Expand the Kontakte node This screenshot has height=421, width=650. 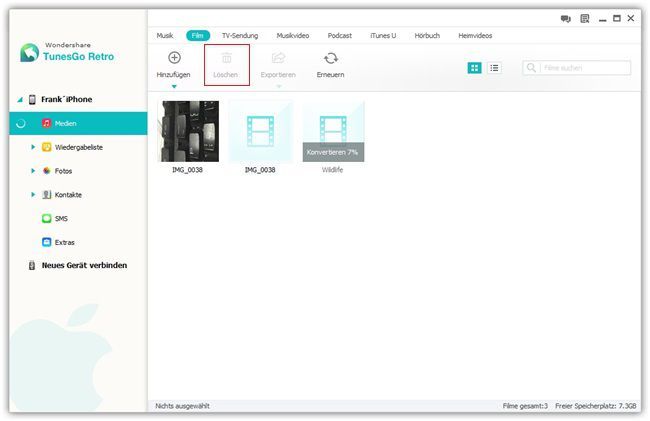[x=33, y=195]
